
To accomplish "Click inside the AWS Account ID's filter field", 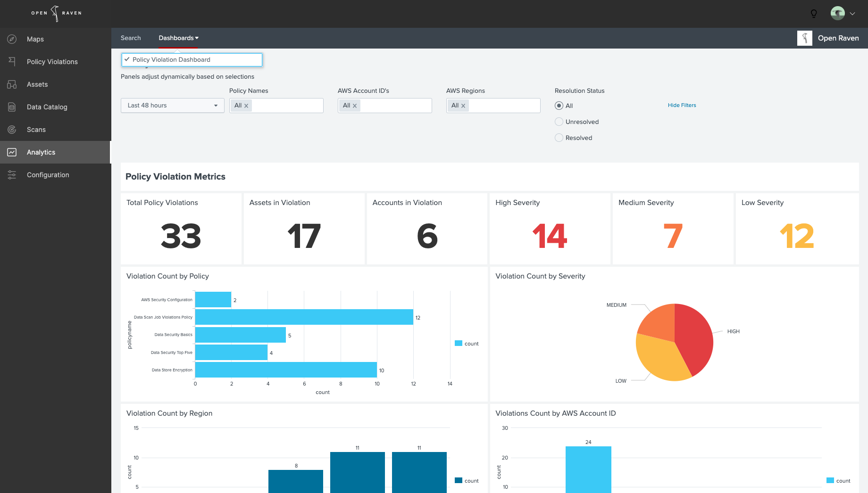I will (x=385, y=106).
